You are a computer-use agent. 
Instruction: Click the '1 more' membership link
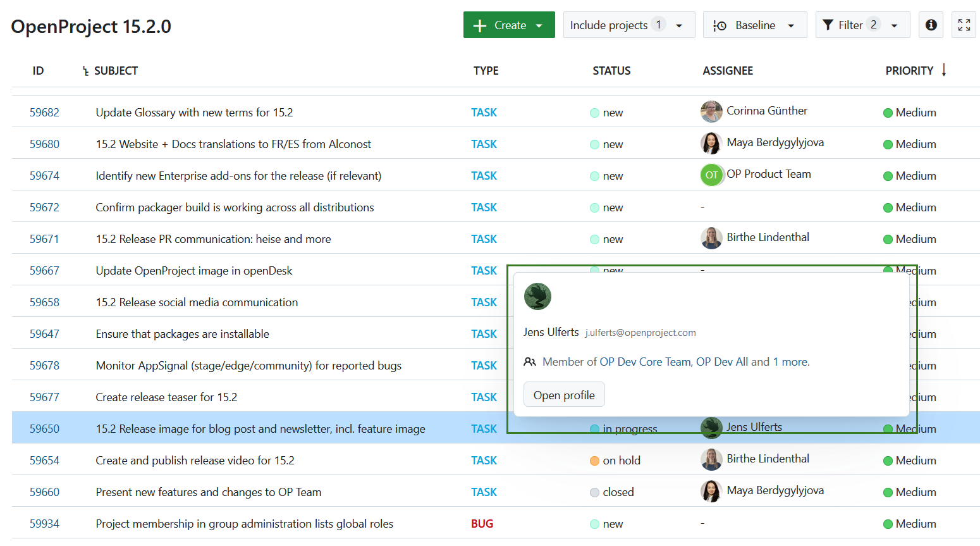click(x=787, y=361)
